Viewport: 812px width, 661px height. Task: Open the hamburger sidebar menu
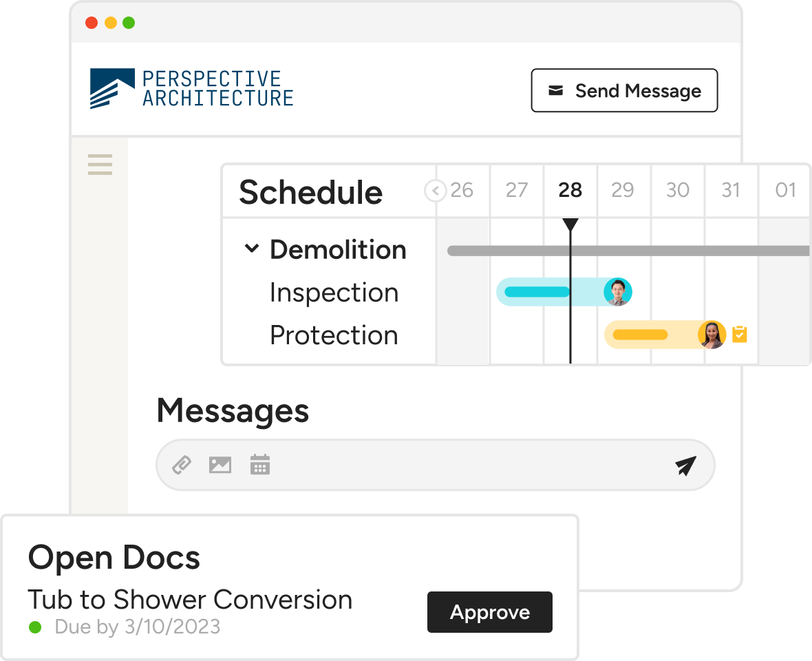coord(100,165)
